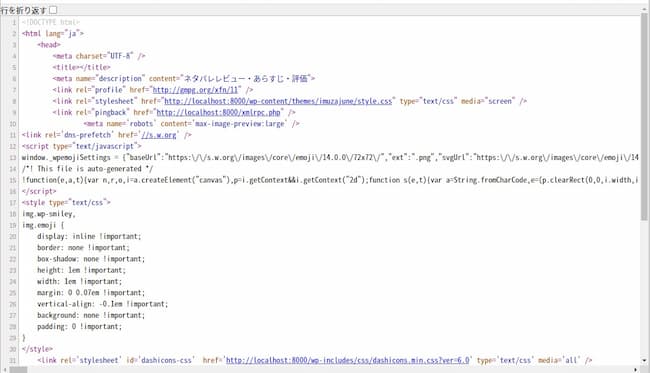Click line number 31 in the gutter
The image size is (650, 373).
[12, 361]
